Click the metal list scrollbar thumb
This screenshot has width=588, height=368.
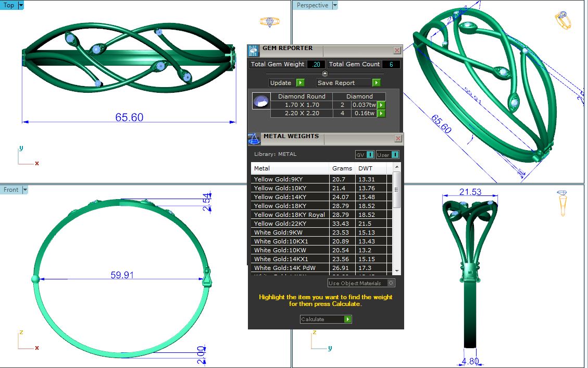point(397,190)
